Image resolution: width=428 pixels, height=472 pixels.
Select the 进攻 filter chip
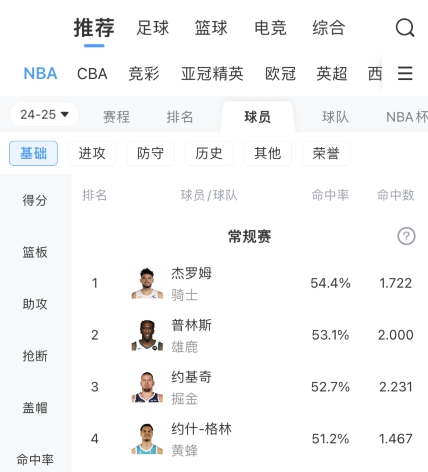tap(92, 153)
